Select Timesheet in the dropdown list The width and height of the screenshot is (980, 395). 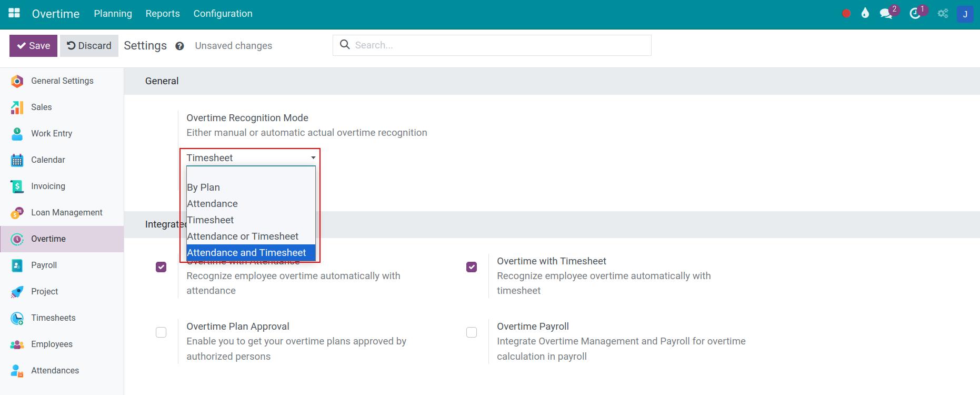pyautogui.click(x=251, y=220)
